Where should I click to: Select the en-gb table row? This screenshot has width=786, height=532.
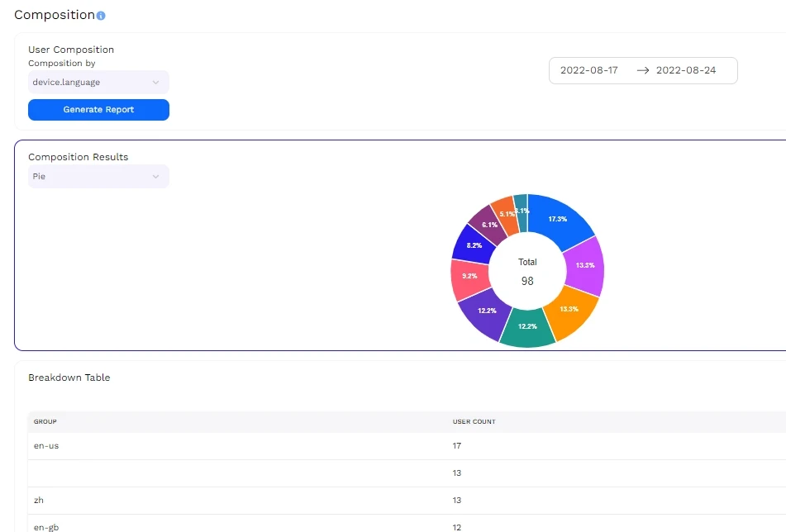click(x=407, y=524)
